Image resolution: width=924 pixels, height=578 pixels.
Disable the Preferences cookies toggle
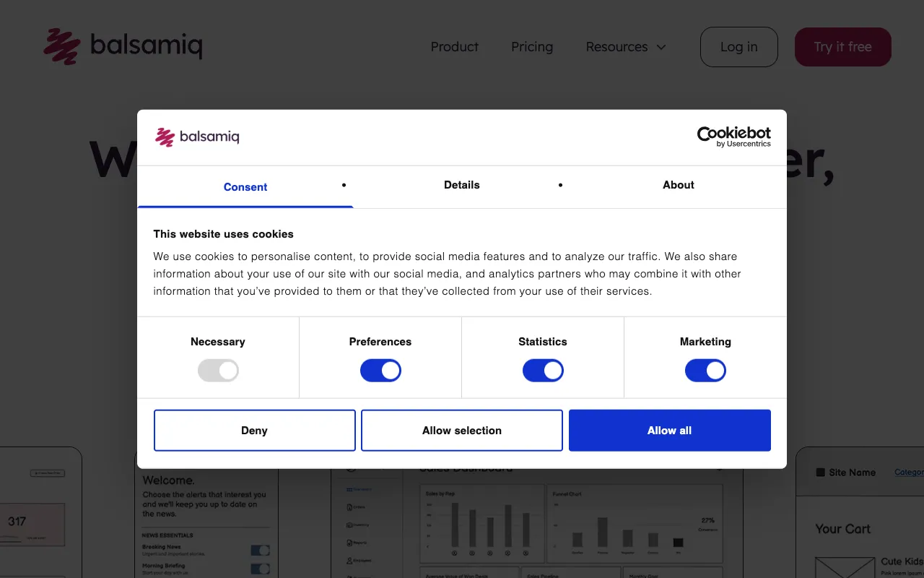click(380, 370)
